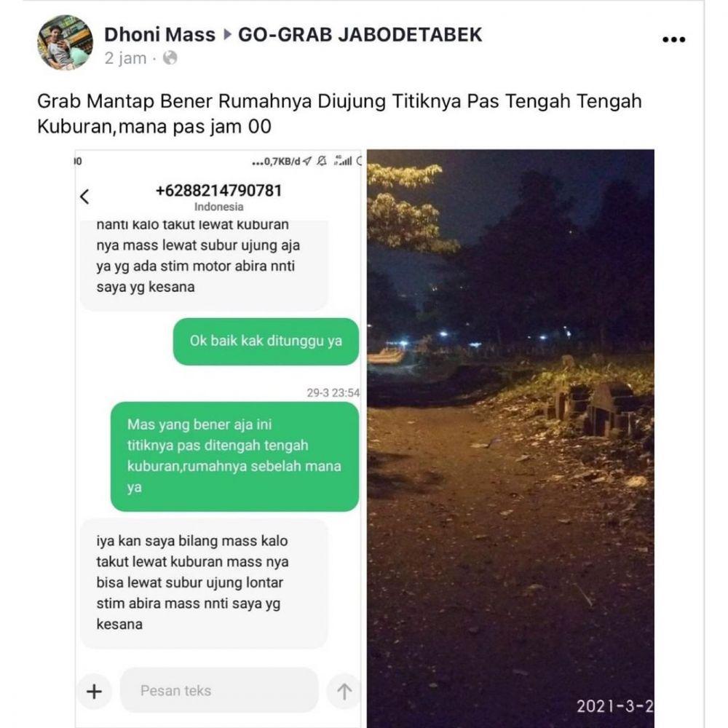
Task: Tap the iya kan saya bilang message bubble
Action: 205,583
